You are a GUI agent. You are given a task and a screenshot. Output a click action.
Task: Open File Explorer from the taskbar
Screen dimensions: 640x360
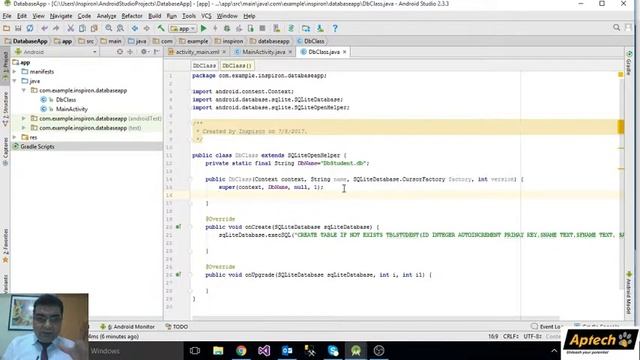(x=218, y=351)
